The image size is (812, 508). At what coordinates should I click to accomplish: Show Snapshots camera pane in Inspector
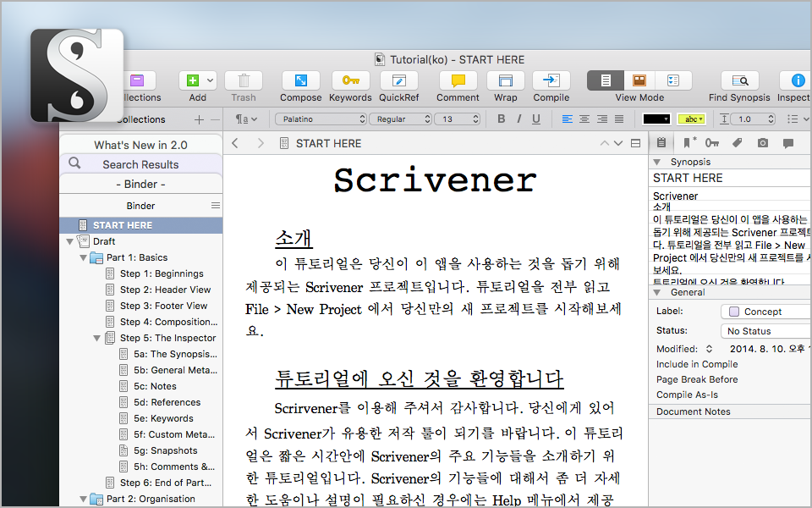point(762,142)
